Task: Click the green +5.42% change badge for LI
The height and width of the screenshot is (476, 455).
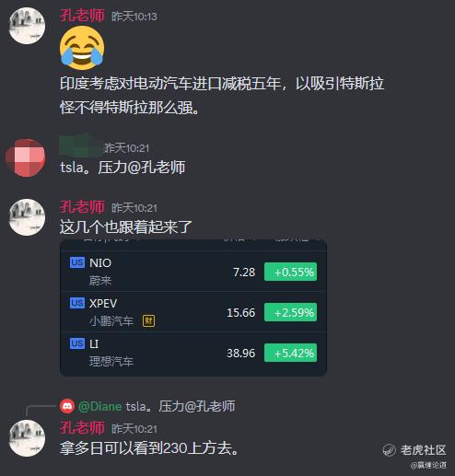Action: [290, 353]
